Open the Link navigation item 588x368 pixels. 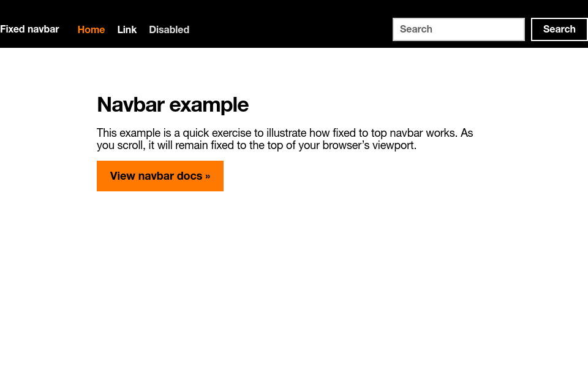pos(127,29)
